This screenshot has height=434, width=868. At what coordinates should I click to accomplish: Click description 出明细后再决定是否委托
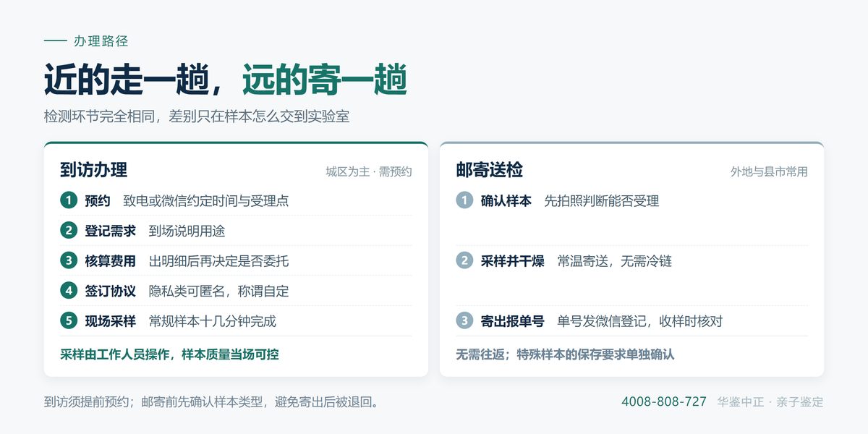click(x=219, y=261)
